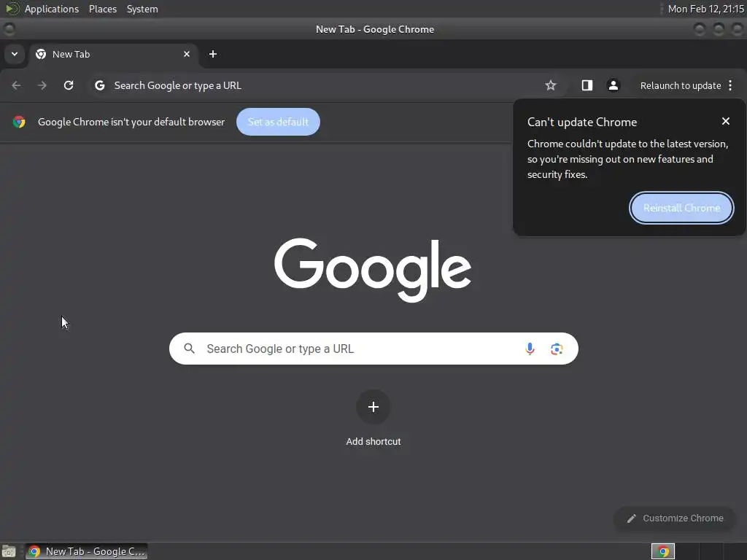Bookmark this tab with the star icon
Screen dimensions: 747x560
tap(551, 85)
